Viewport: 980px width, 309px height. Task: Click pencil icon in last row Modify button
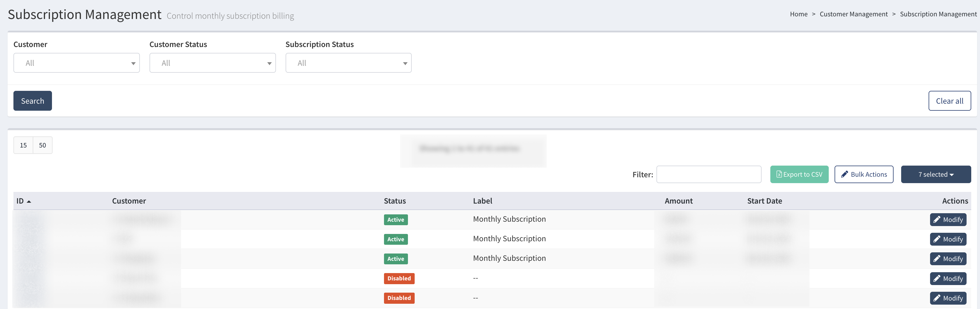tap(936, 298)
